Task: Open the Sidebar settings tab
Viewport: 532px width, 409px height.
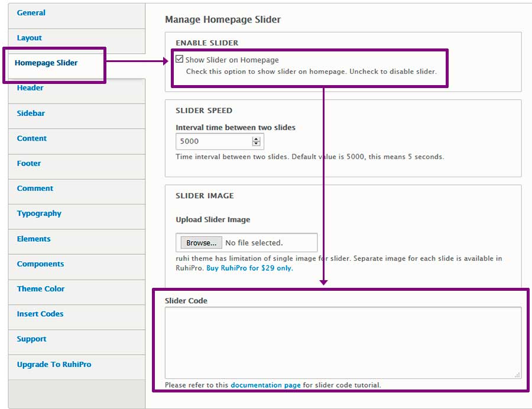Action: [x=31, y=113]
